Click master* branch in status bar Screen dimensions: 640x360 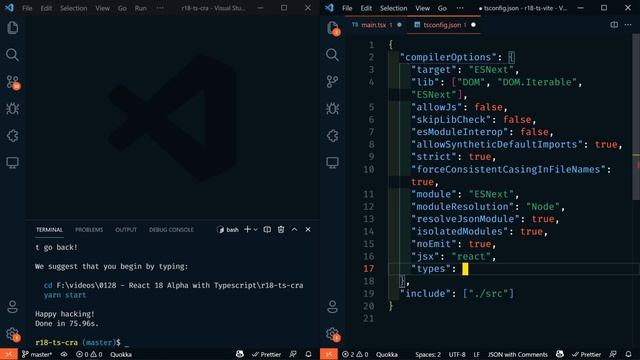click(37, 354)
